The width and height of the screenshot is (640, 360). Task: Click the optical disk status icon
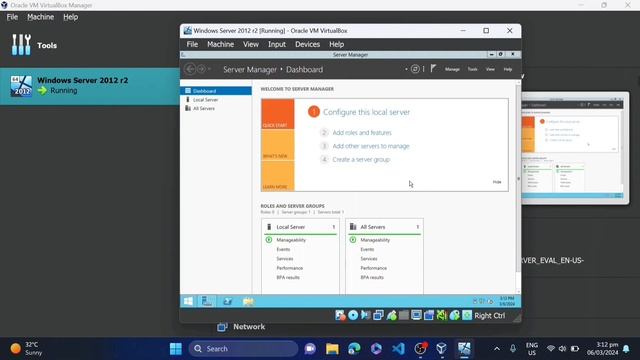point(353,315)
